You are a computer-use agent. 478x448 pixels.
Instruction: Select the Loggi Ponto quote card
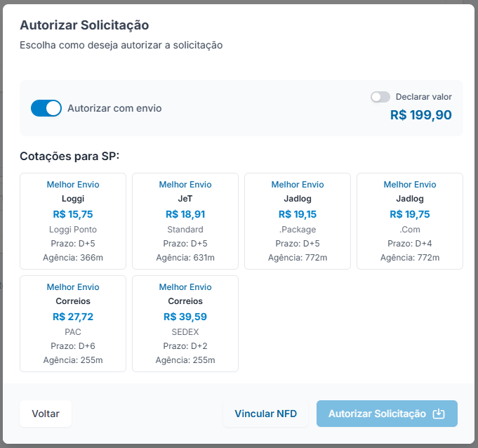point(73,221)
